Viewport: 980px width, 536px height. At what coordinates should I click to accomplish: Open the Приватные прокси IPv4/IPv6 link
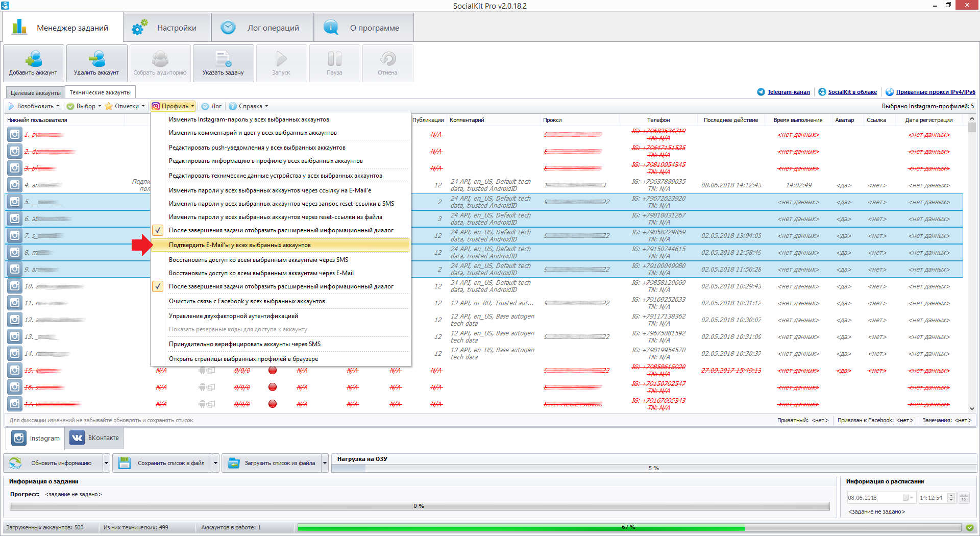(936, 92)
